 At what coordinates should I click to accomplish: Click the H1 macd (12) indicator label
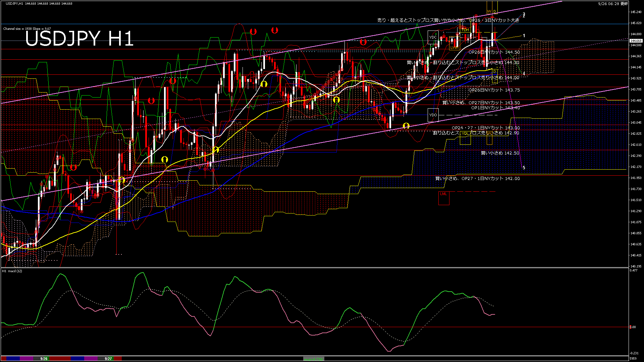click(12, 271)
